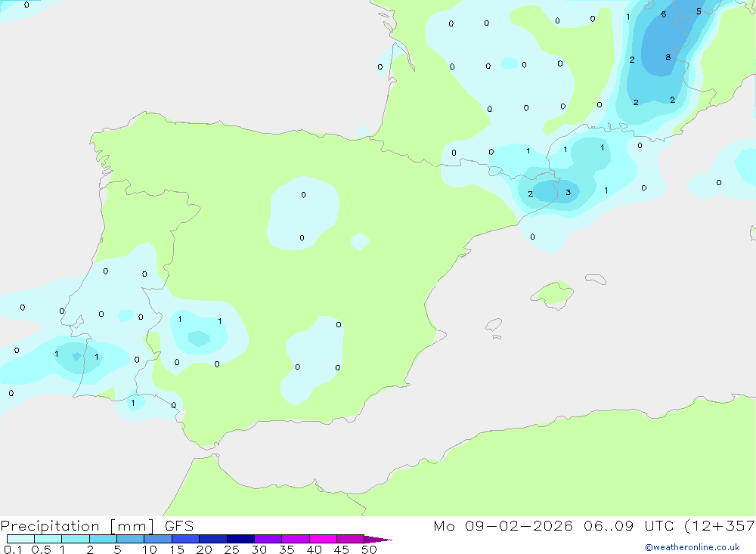Click the '06..09 UTC' time label
This screenshot has width=756, height=554.
click(628, 526)
